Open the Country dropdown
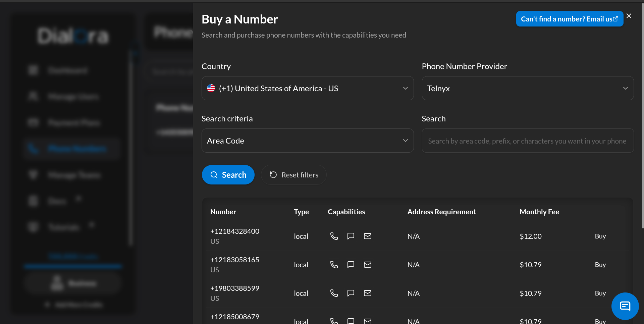 coord(307,88)
